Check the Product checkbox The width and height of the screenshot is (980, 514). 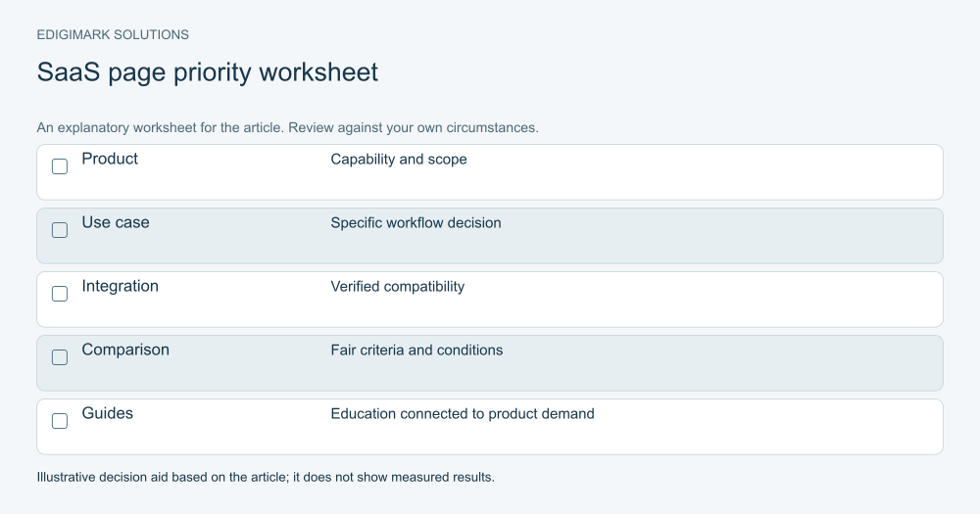[60, 166]
